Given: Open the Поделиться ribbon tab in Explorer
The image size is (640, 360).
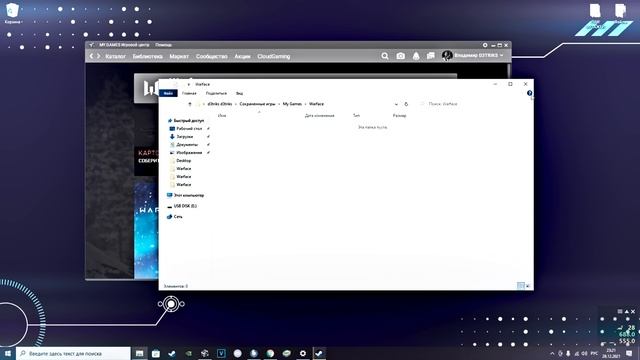Looking at the screenshot, I should click(216, 93).
